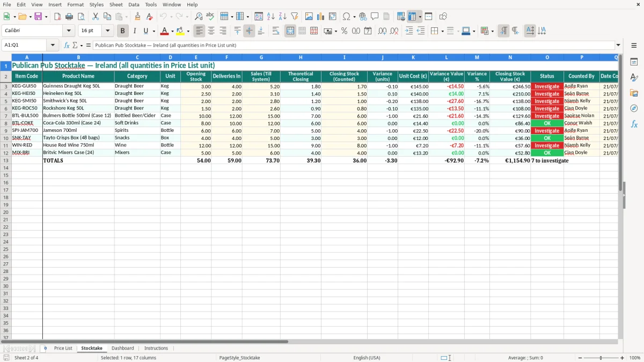Open sidebar Gallery icon
644x362 pixels.
pyautogui.click(x=634, y=93)
